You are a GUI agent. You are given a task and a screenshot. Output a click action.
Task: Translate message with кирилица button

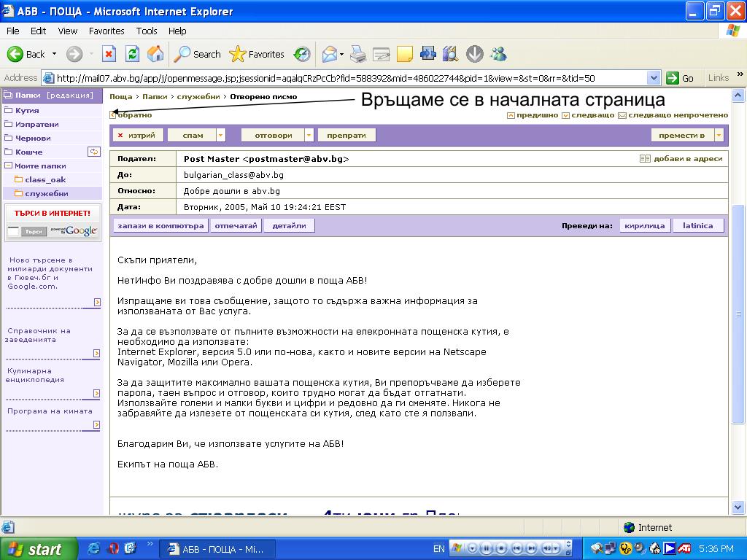tap(645, 226)
